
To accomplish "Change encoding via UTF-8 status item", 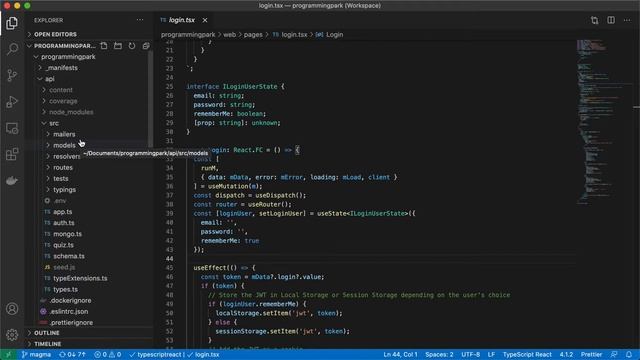I will [x=471, y=354].
